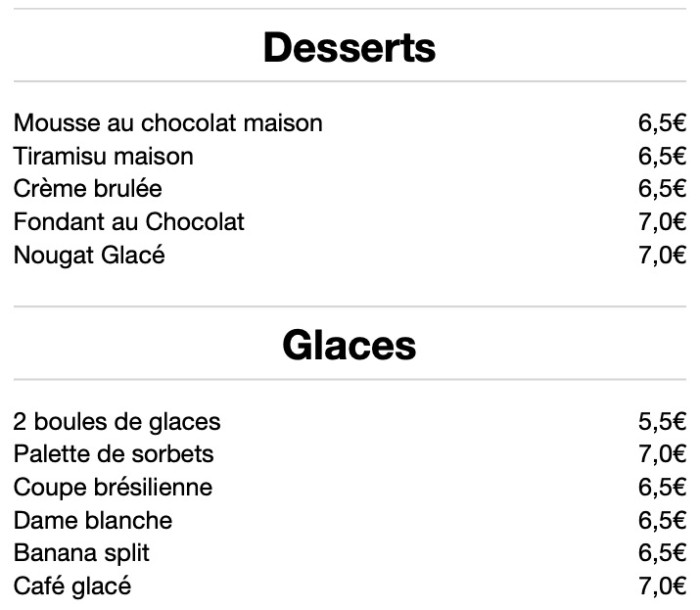Click the Café glacé price
This screenshot has width=700, height=610.
662,586
